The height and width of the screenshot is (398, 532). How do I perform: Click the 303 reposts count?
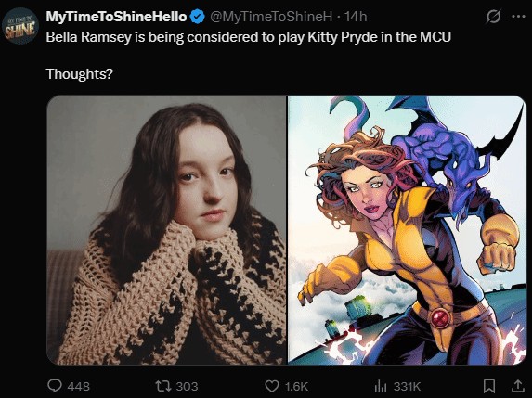click(x=187, y=386)
